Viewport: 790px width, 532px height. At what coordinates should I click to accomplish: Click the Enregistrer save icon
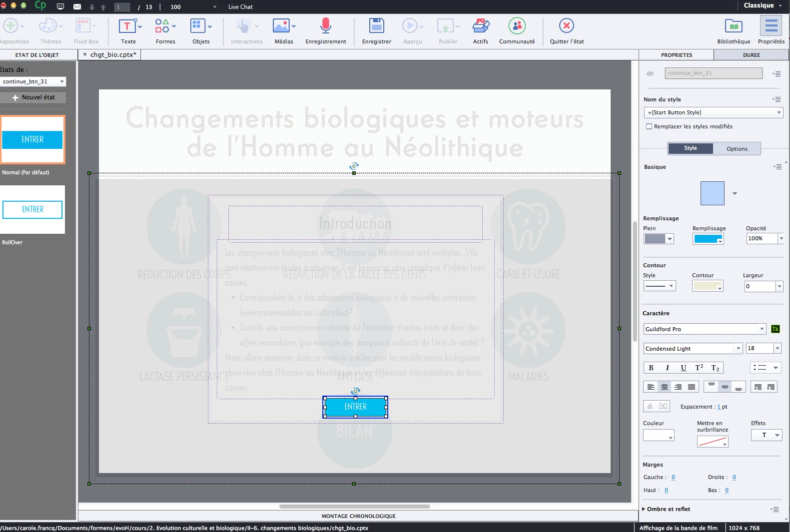[x=376, y=25]
